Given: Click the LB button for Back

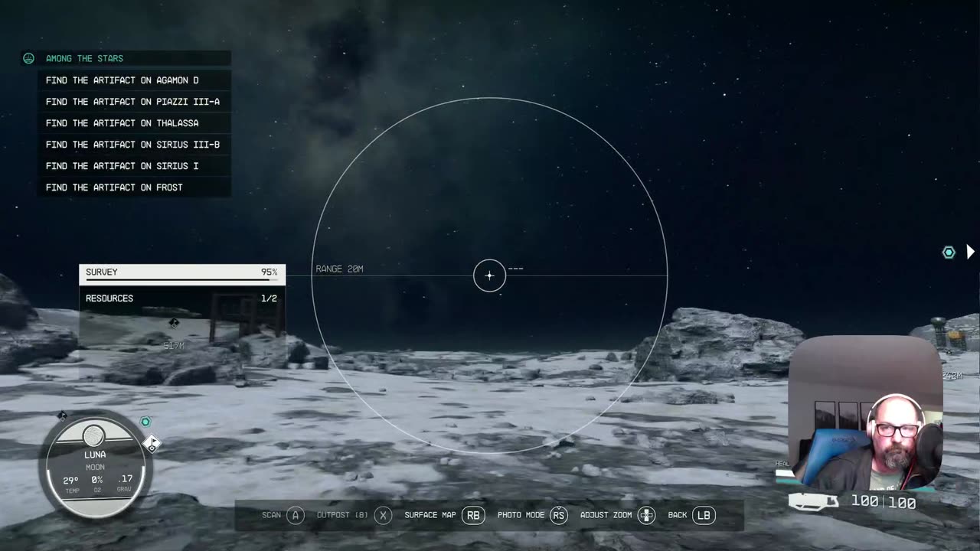Looking at the screenshot, I should point(704,515).
